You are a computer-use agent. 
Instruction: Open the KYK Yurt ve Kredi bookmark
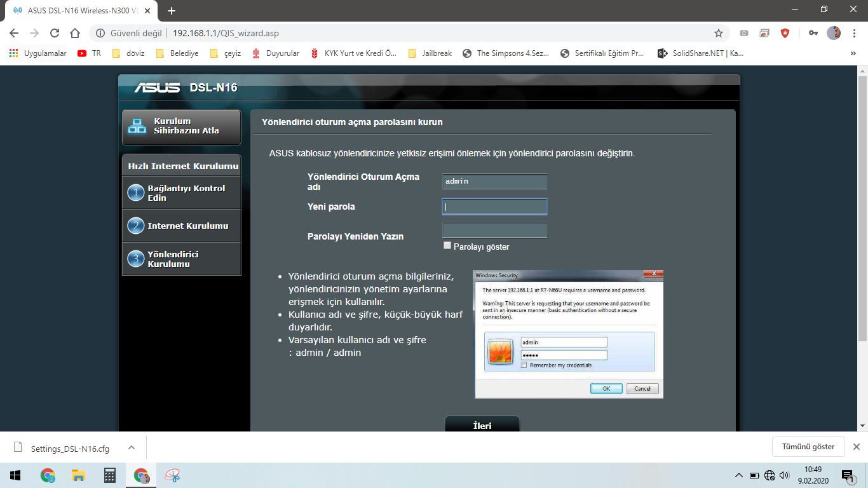point(353,53)
